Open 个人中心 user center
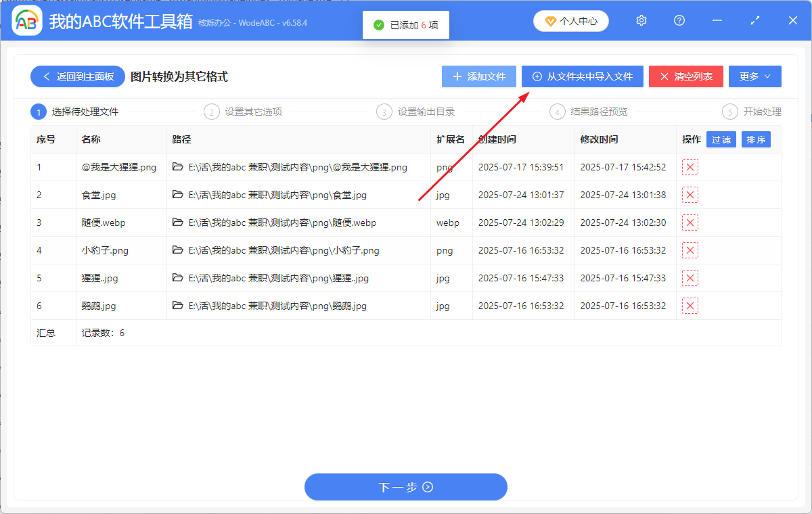 570,21
